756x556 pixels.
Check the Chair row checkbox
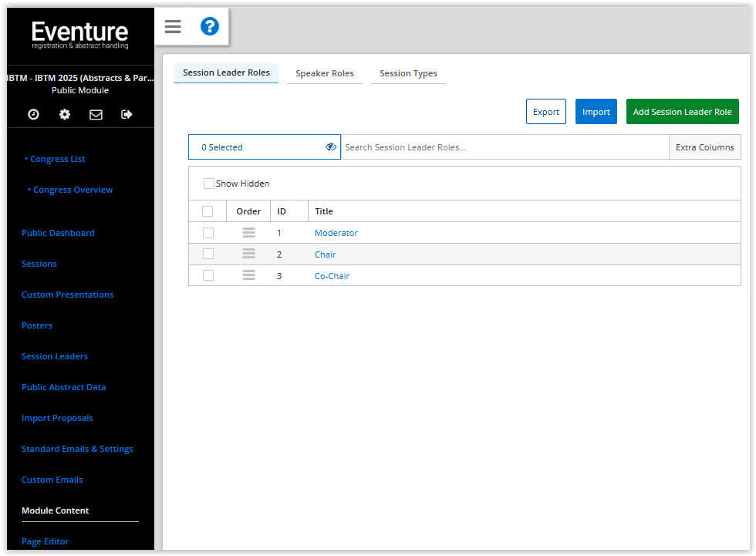pyautogui.click(x=208, y=254)
